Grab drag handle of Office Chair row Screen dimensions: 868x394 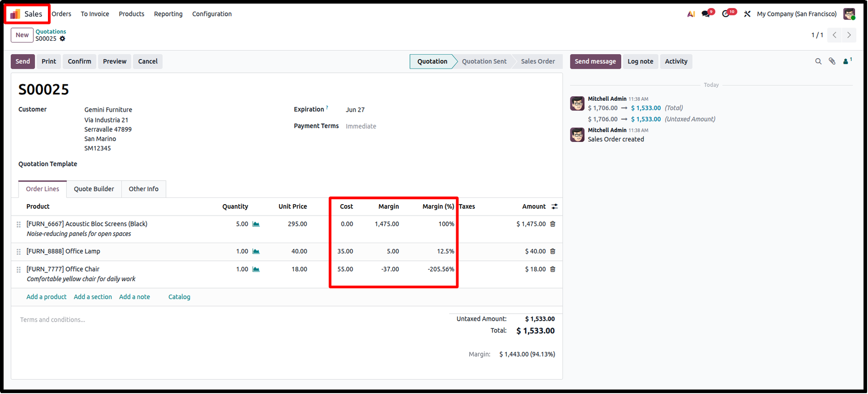(x=19, y=270)
